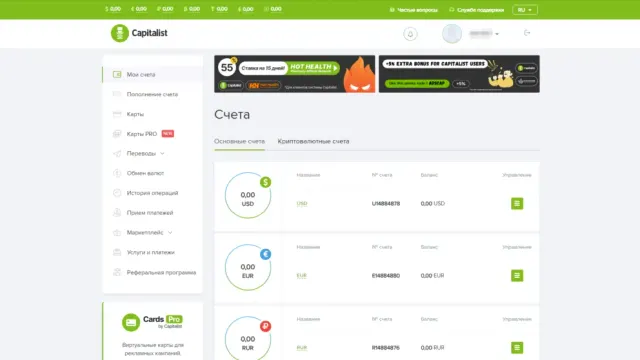Switch to Основные счета tab

(240, 141)
